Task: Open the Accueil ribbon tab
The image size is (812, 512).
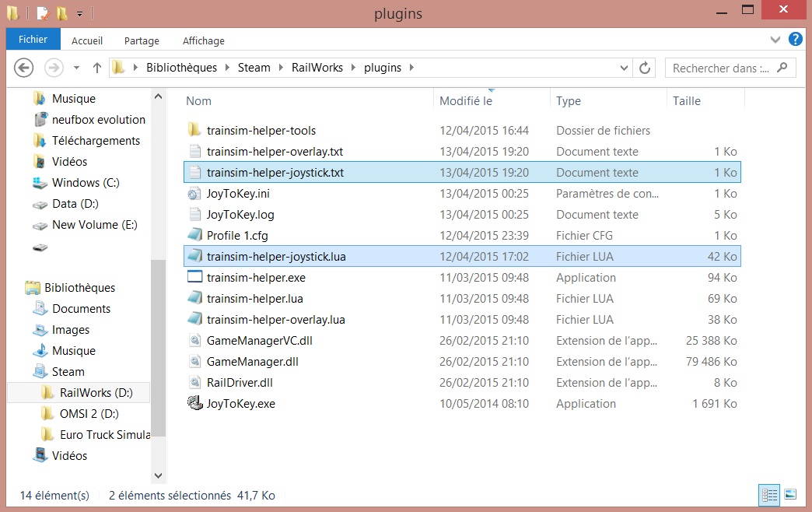Action: (x=87, y=41)
